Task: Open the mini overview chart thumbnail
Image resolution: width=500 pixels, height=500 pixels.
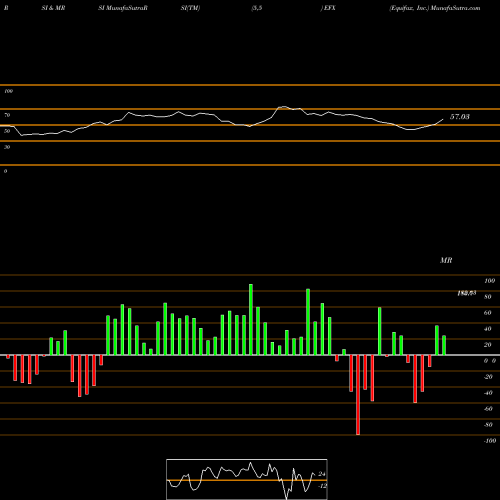Action: (x=247, y=479)
